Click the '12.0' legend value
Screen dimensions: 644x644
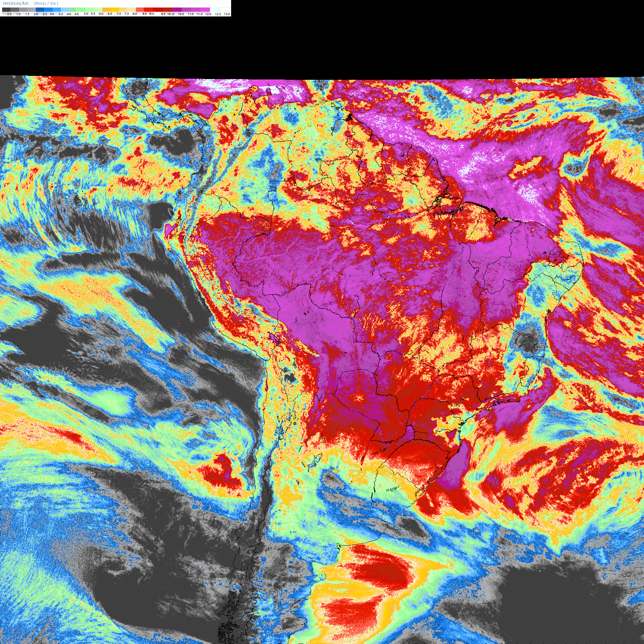208,14
